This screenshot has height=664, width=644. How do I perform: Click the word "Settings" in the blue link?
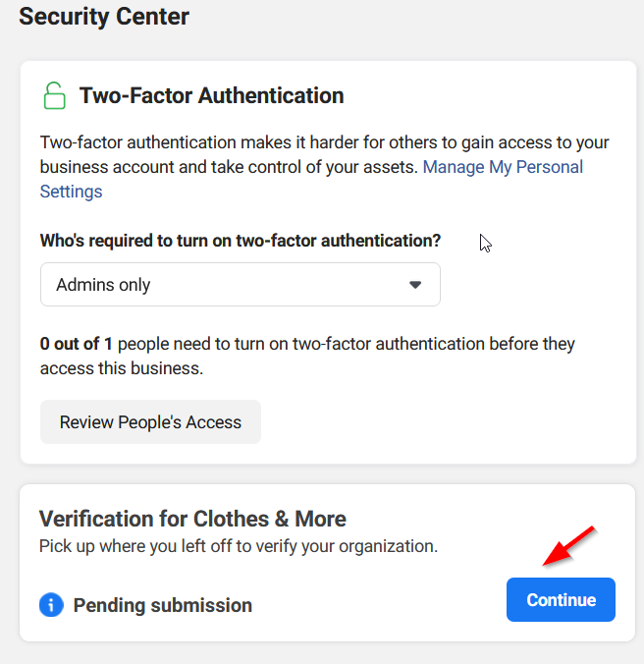[x=71, y=192]
